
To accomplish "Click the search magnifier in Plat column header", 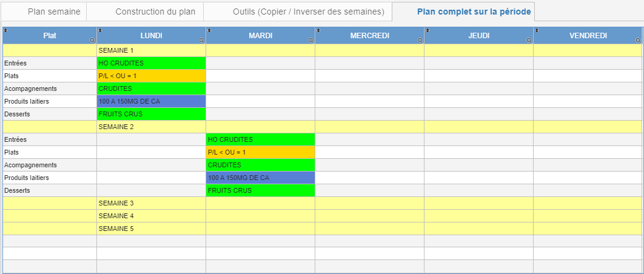I will click(x=92, y=40).
